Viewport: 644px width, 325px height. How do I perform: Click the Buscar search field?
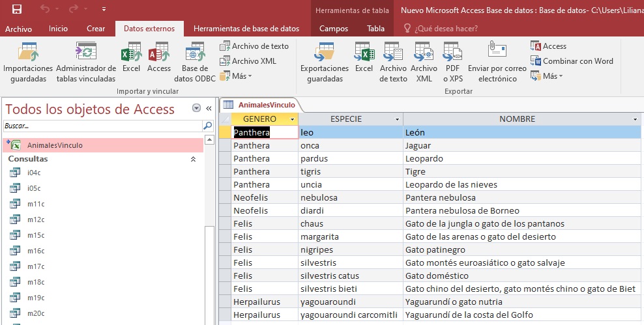pos(103,126)
